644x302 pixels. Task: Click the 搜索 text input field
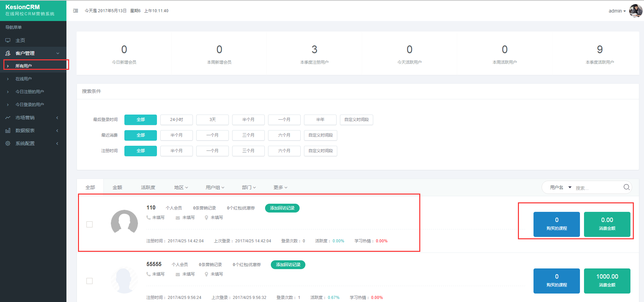pyautogui.click(x=597, y=188)
